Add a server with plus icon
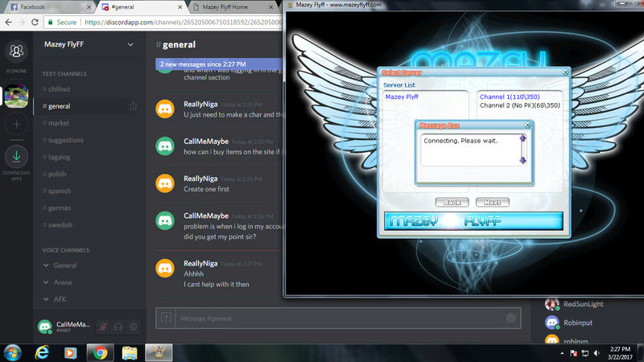 click(16, 124)
